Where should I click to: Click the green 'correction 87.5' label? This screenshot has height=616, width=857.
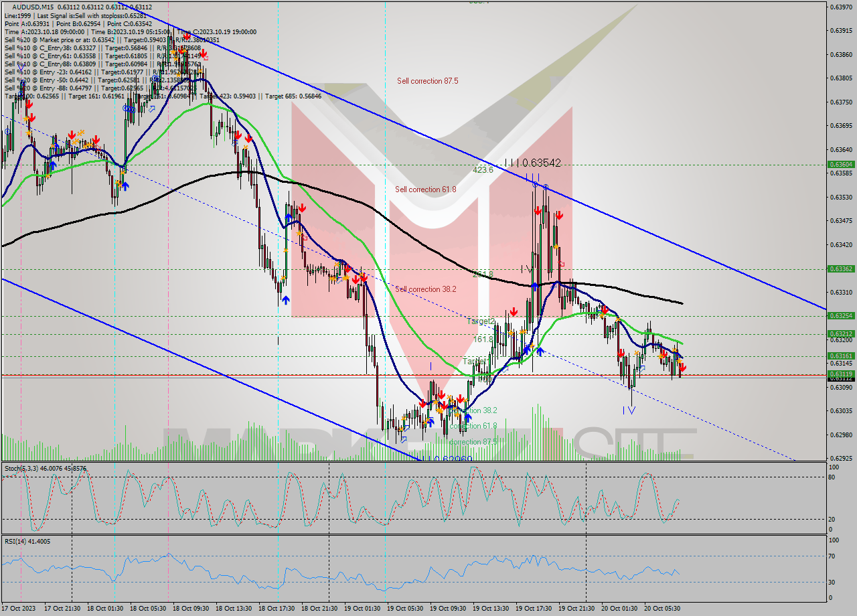(x=473, y=442)
